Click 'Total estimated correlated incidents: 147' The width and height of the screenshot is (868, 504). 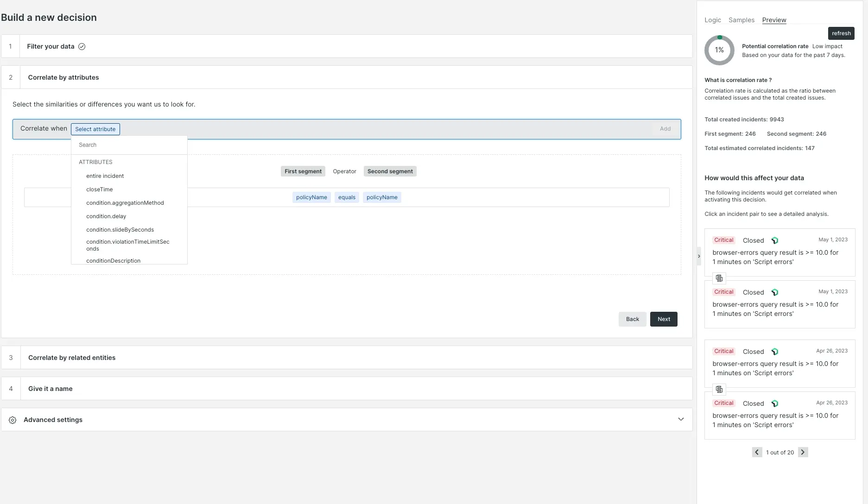tap(760, 148)
